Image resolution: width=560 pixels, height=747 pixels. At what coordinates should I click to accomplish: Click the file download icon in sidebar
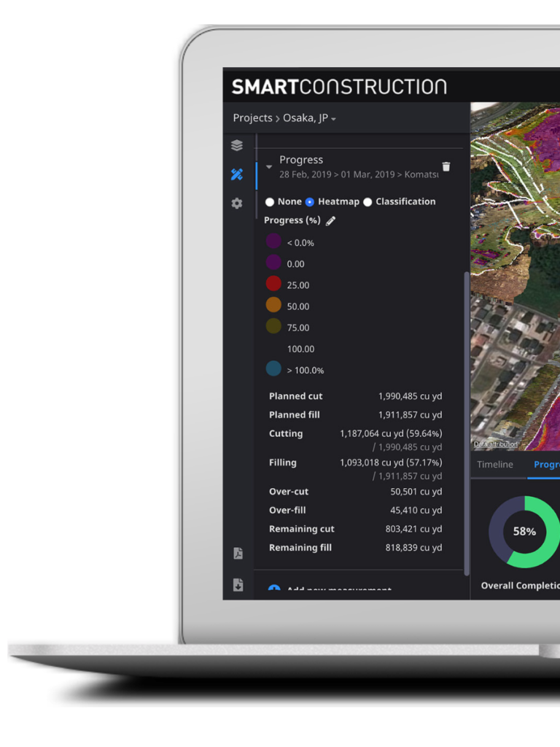point(238,584)
